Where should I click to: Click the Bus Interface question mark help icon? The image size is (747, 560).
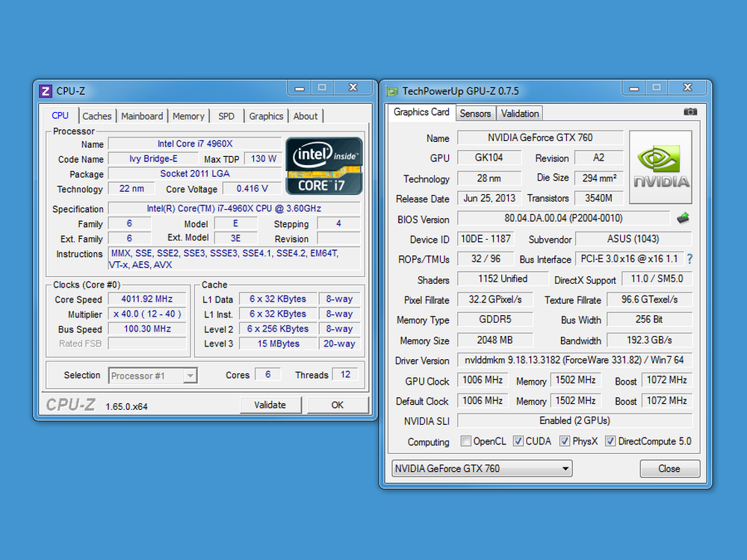point(689,259)
